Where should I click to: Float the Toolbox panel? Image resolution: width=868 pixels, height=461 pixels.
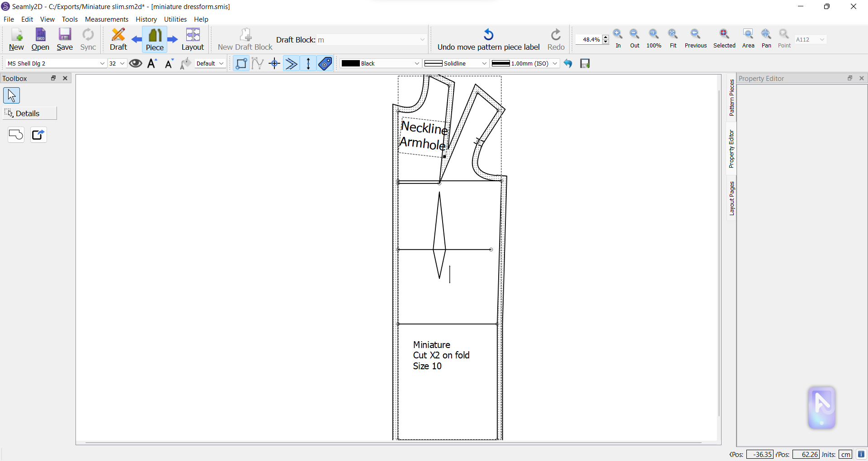pos(53,78)
